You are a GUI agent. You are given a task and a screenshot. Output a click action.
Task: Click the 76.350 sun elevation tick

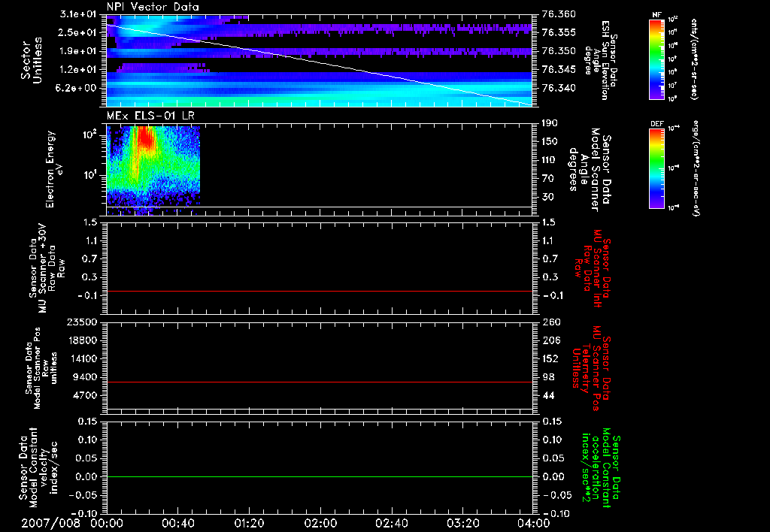tap(559, 51)
